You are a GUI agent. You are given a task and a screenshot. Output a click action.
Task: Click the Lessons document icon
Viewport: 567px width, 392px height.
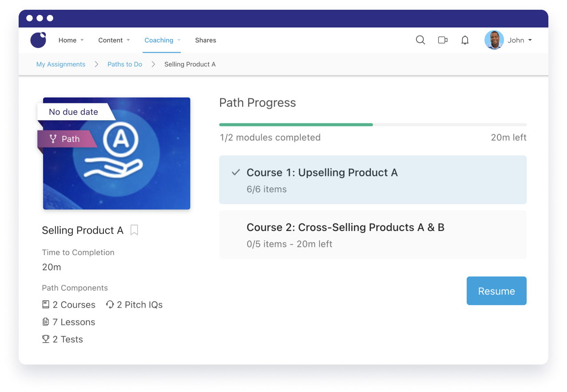46,322
